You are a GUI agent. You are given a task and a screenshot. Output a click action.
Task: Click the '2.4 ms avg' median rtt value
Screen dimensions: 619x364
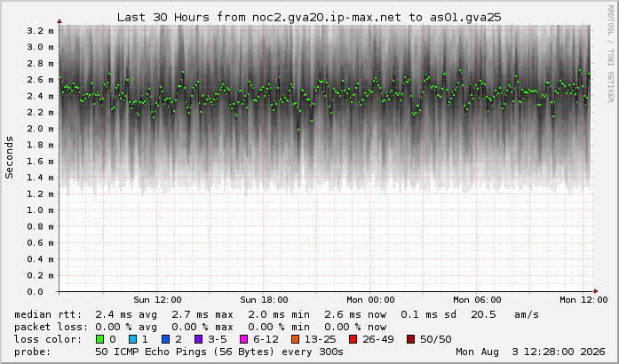(x=126, y=314)
